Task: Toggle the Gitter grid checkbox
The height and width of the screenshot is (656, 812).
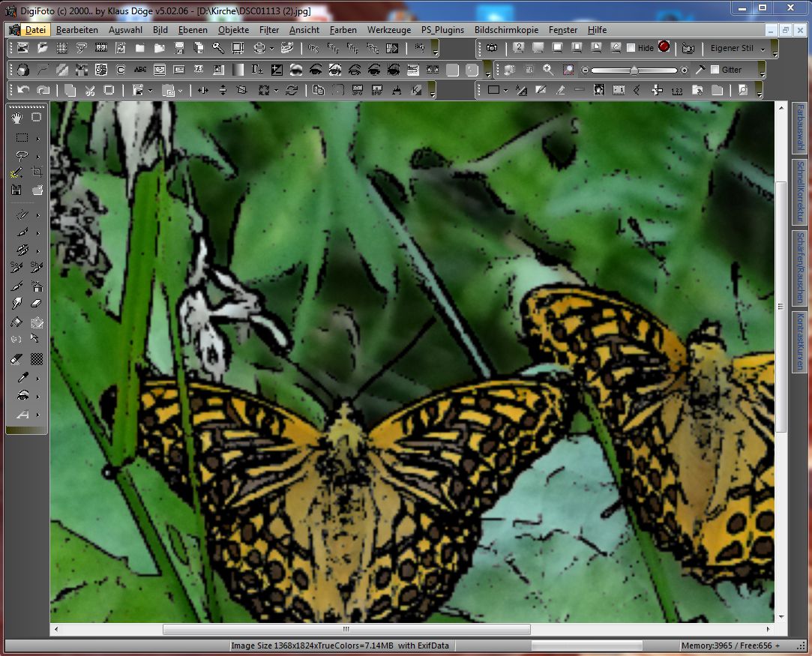Action: (x=715, y=70)
